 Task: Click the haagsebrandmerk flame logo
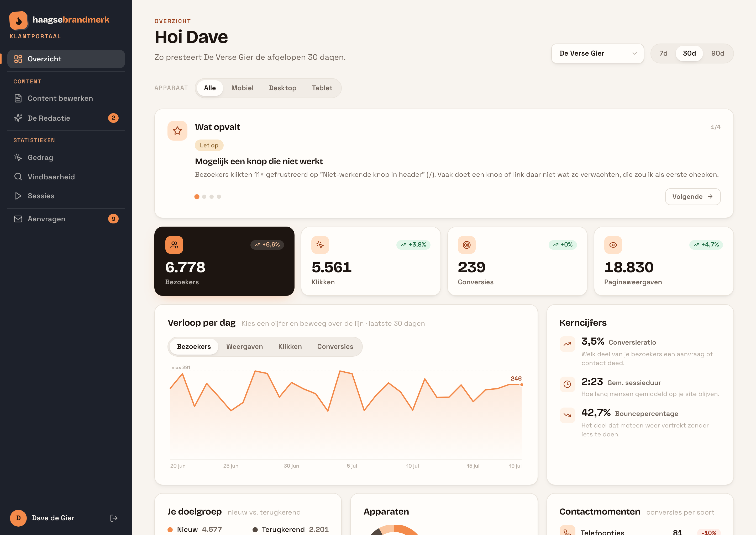click(x=18, y=20)
